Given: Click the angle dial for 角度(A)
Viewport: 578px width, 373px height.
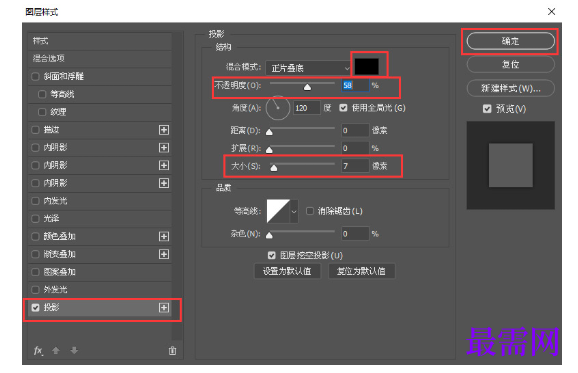Looking at the screenshot, I should 278,108.
